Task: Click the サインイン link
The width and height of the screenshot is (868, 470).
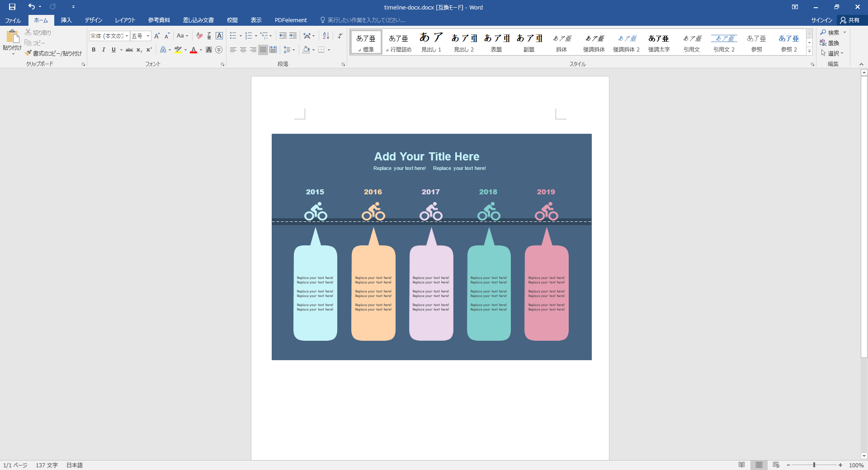Action: (821, 20)
